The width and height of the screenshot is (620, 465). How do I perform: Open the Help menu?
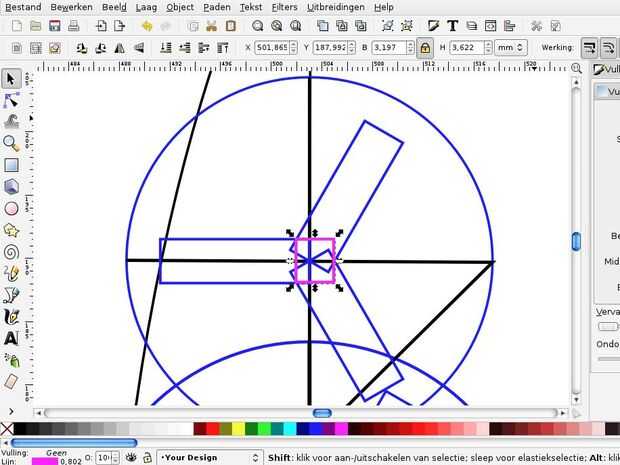384,7
